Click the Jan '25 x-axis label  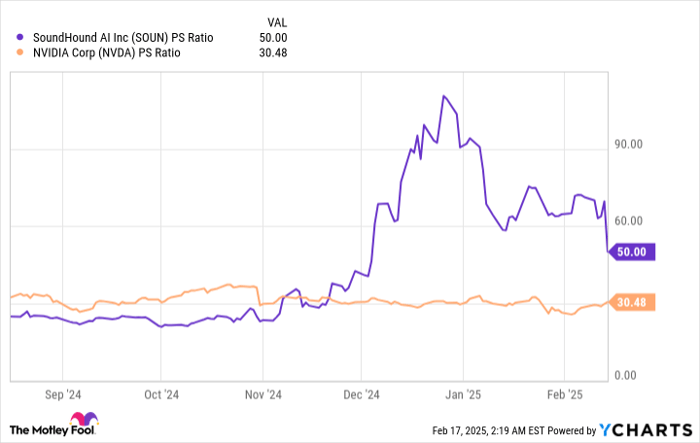click(x=463, y=395)
